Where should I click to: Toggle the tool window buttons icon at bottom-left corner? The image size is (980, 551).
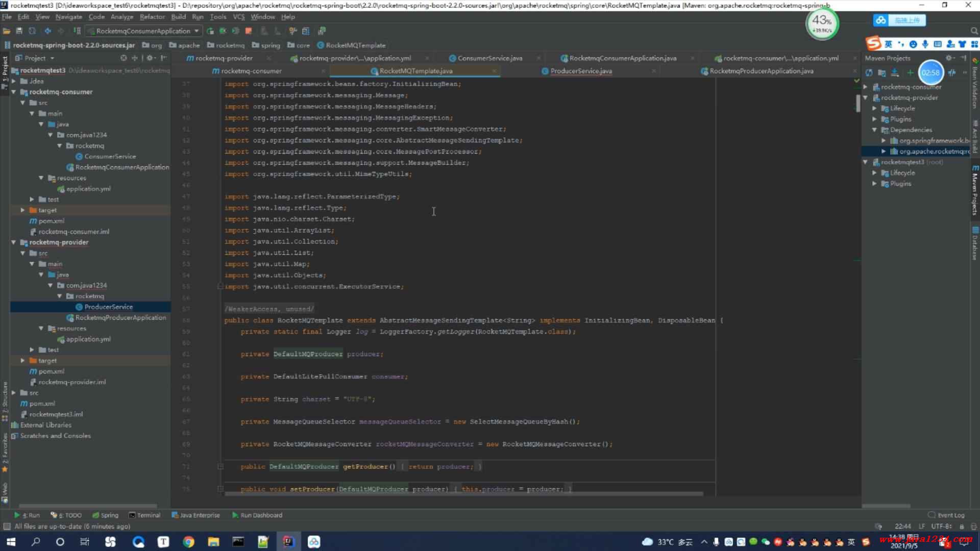7,527
